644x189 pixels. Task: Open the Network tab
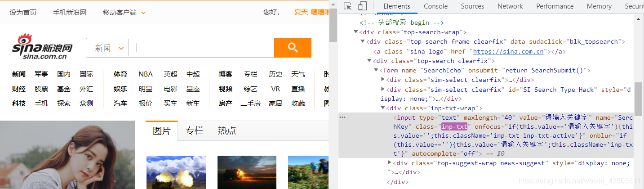(x=510, y=6)
